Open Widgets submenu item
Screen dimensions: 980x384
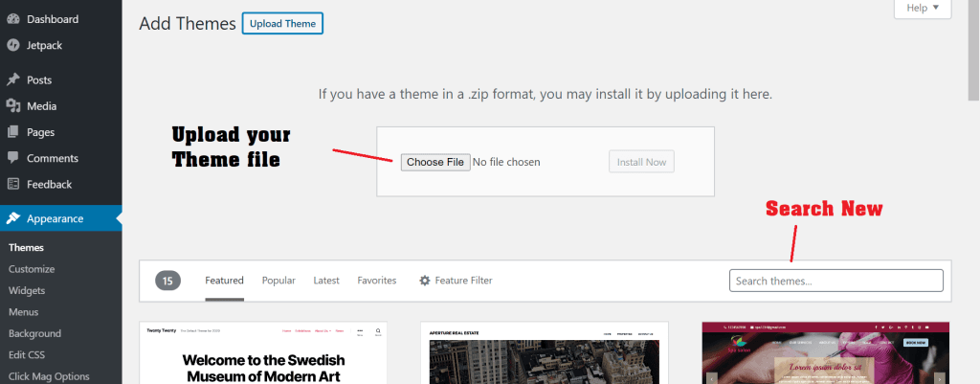click(27, 290)
